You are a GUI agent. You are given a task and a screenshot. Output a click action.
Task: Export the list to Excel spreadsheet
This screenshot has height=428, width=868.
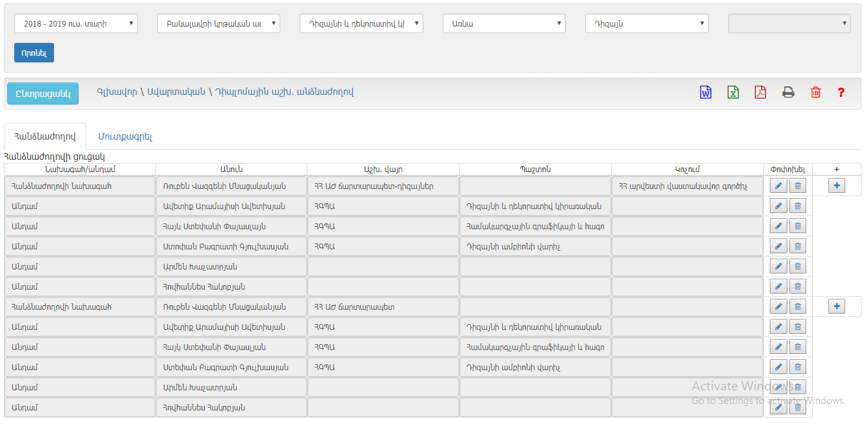733,92
